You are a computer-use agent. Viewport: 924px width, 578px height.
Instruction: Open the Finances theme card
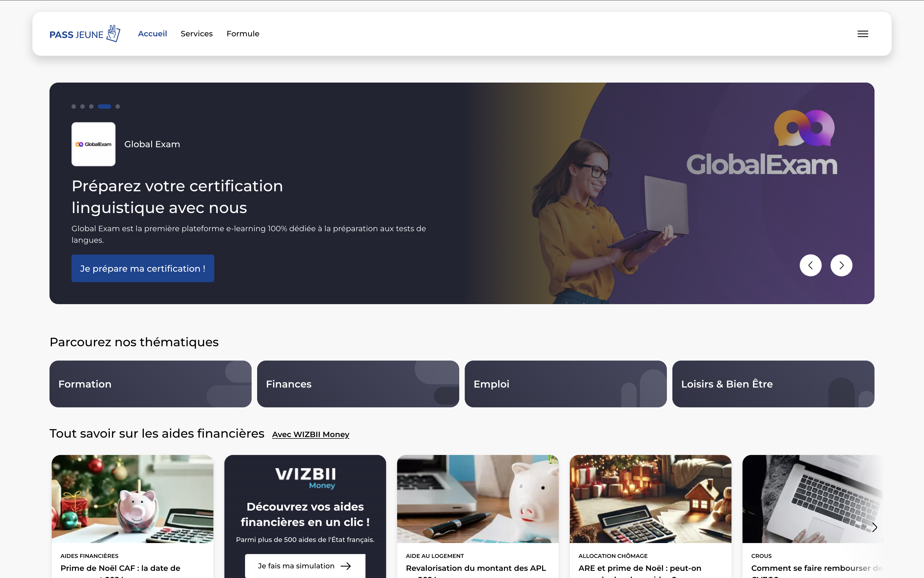[x=358, y=384]
